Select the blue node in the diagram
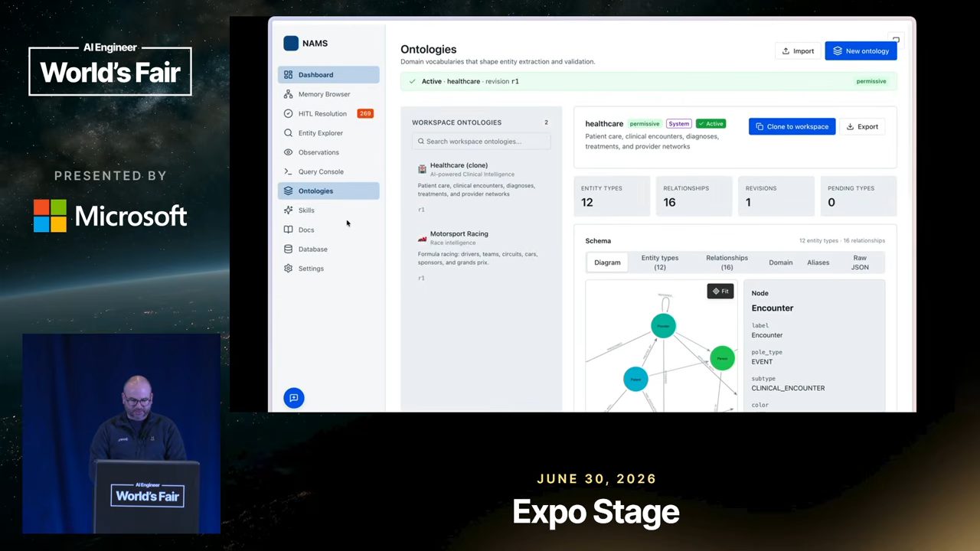The image size is (980, 551). point(635,379)
